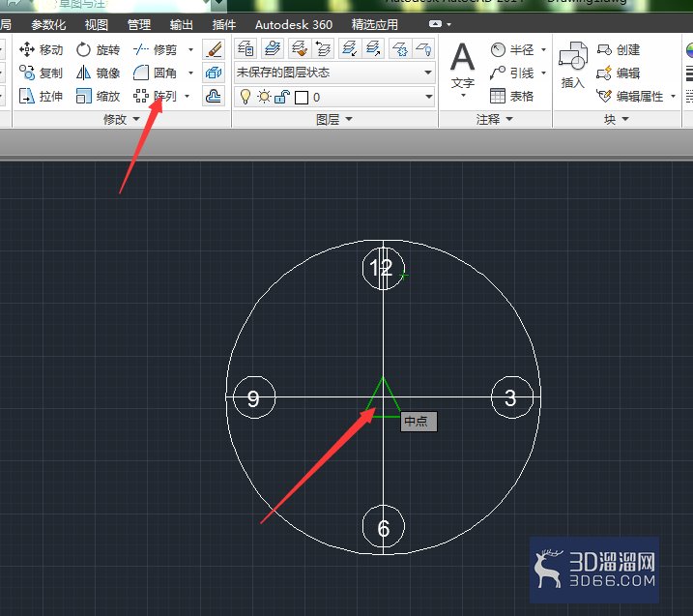Click the 编辑 (Edit) block button
This screenshot has width=693, height=616.
(x=619, y=73)
